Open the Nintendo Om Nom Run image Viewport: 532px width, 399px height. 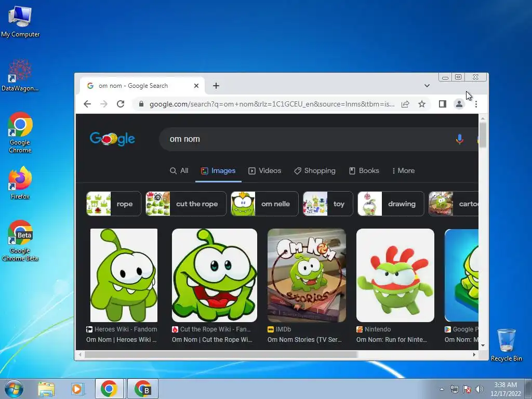coord(395,275)
